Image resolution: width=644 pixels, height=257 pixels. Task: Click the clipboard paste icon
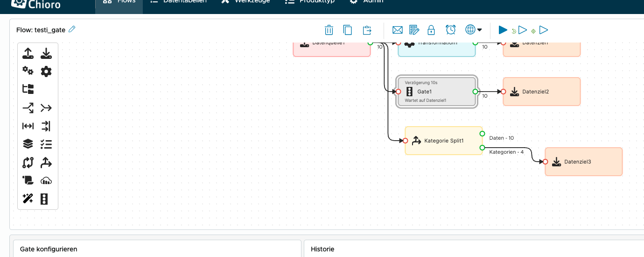pos(367,30)
